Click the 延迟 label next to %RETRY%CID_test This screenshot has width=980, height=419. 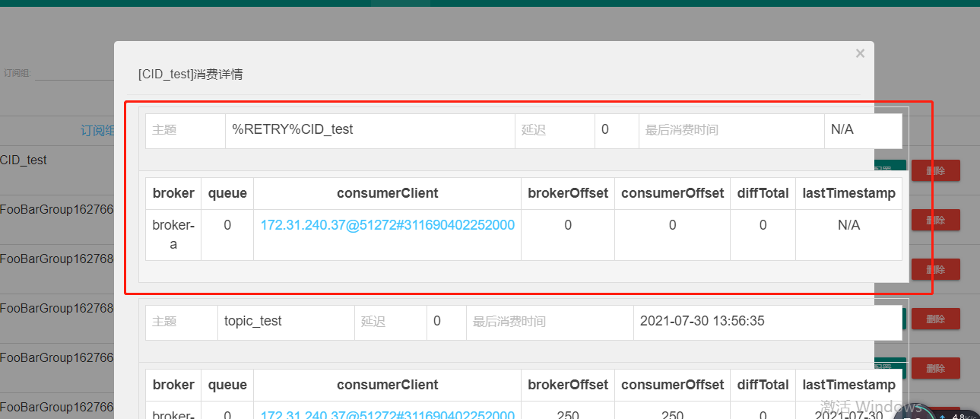(x=534, y=130)
